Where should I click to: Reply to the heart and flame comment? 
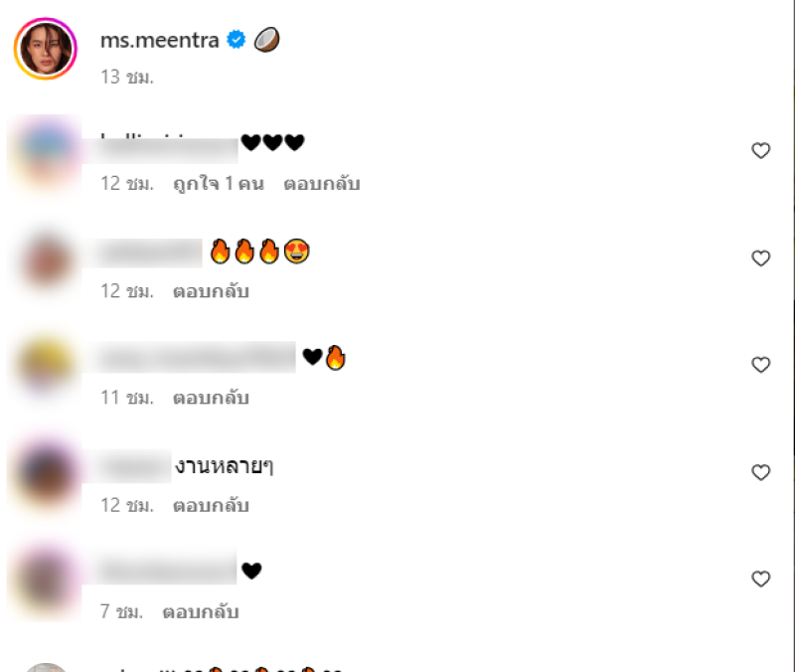pos(211,398)
